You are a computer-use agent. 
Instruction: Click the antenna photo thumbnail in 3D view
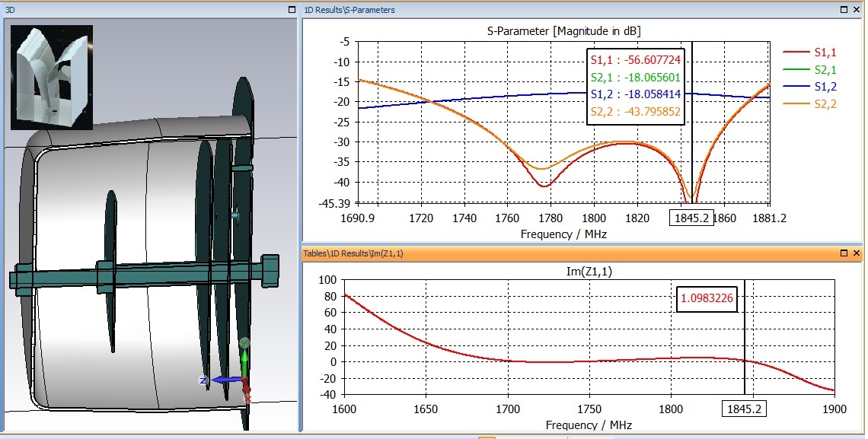52,78
